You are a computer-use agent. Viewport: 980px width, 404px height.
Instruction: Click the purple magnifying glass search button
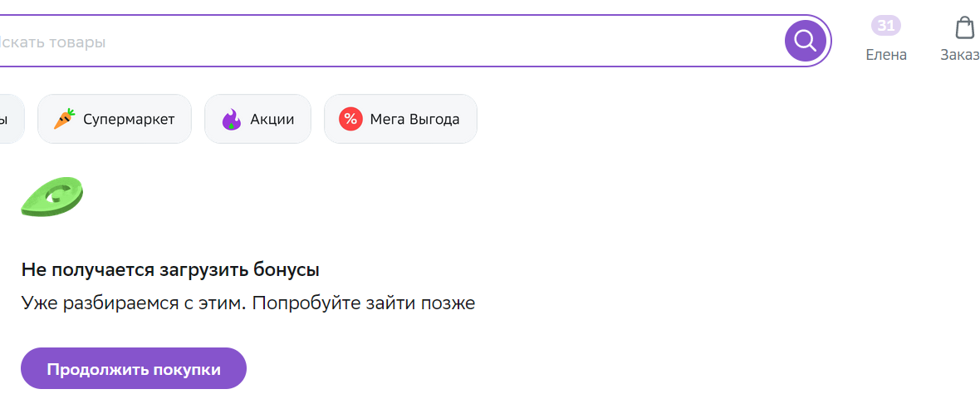(805, 42)
